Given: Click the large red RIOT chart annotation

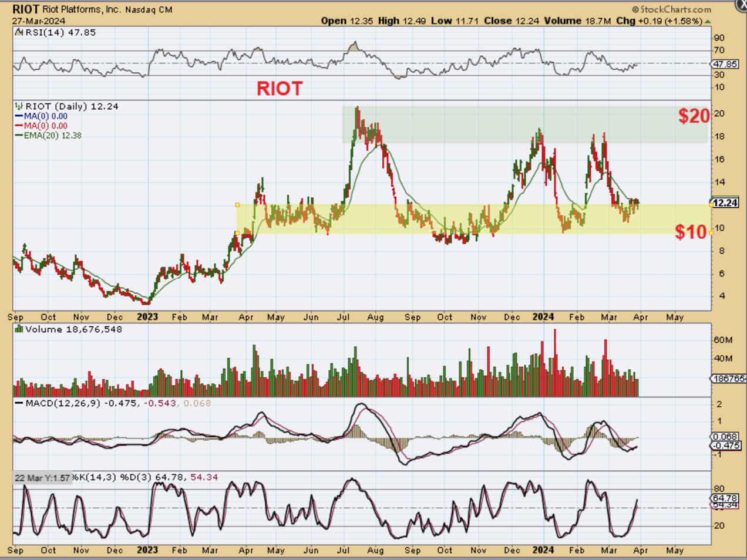Looking at the screenshot, I should (280, 89).
